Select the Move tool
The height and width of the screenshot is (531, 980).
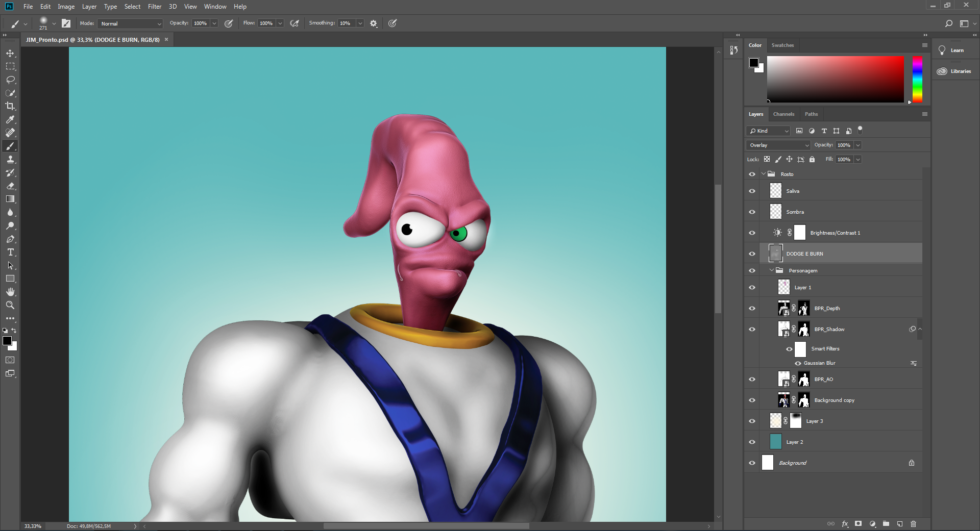pyautogui.click(x=10, y=53)
